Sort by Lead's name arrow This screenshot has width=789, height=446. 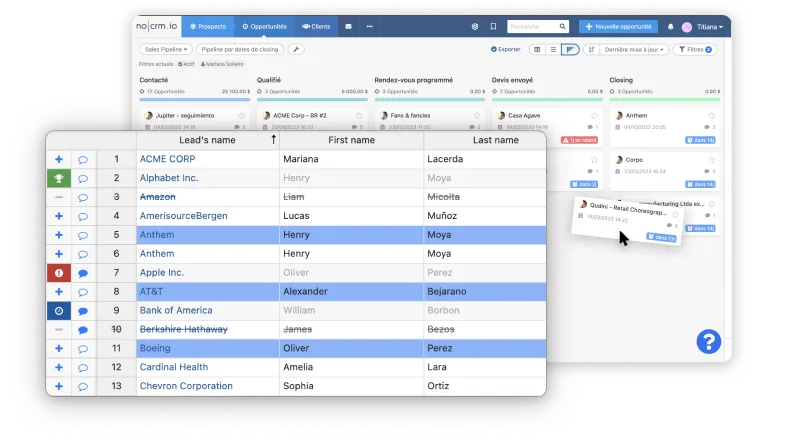coord(273,139)
